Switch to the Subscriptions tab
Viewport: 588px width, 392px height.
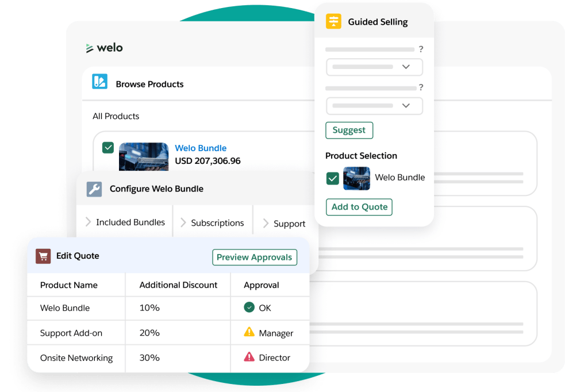coord(213,222)
